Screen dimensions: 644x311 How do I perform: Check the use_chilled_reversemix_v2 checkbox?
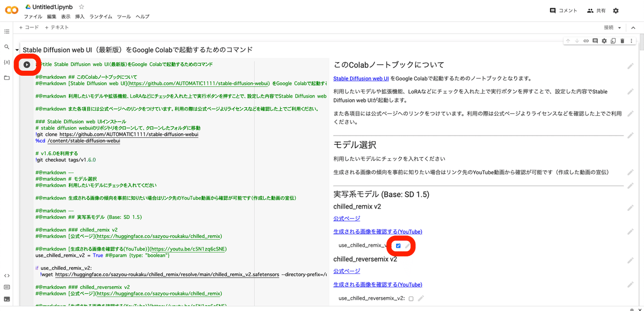pyautogui.click(x=411, y=299)
